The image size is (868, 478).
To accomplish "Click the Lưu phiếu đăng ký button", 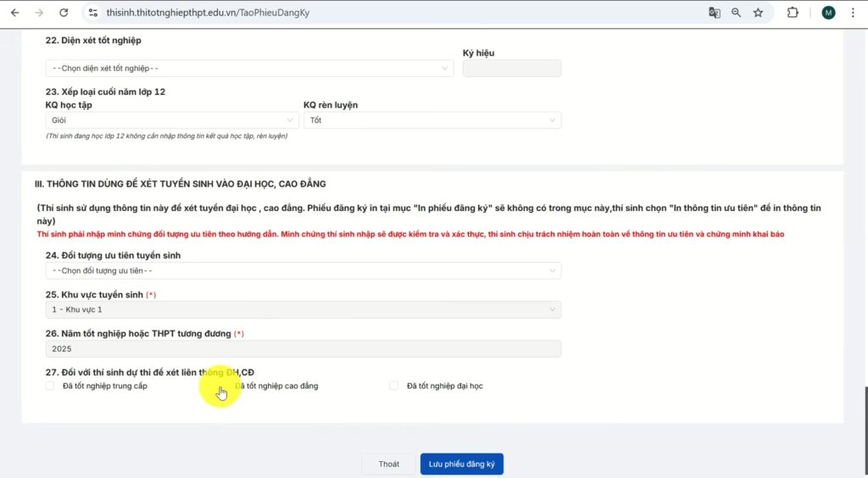I will coord(462,464).
